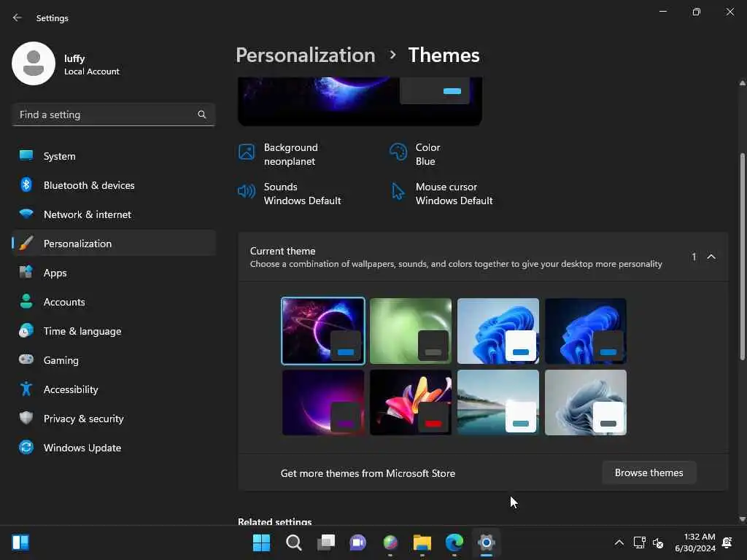Open Bluetooth & devices
747x560 pixels.
pyautogui.click(x=113, y=185)
